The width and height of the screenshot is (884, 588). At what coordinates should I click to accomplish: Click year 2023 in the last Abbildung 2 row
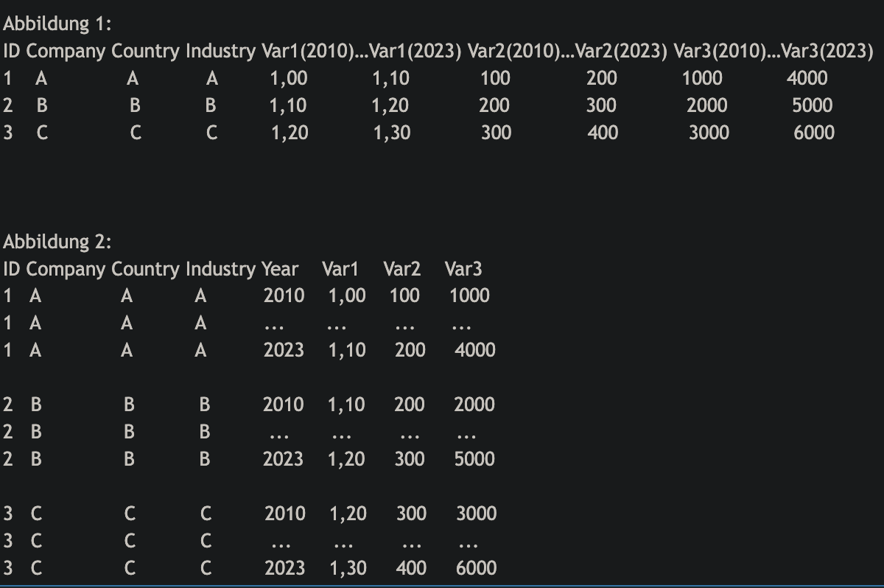click(284, 568)
